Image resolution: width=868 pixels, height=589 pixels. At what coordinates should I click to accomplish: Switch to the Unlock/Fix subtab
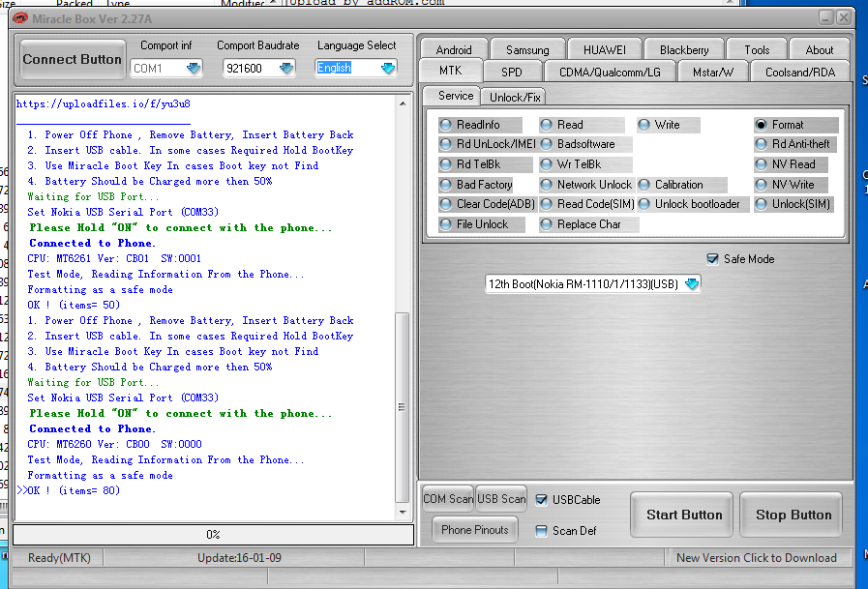point(515,98)
